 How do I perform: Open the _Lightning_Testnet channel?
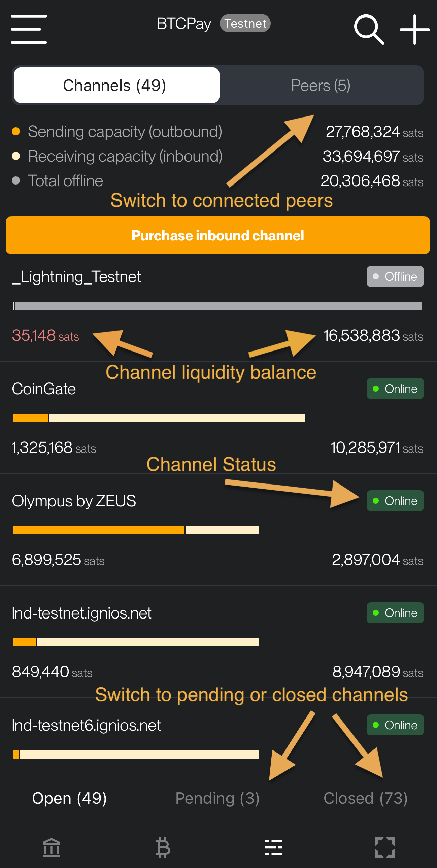(x=76, y=277)
